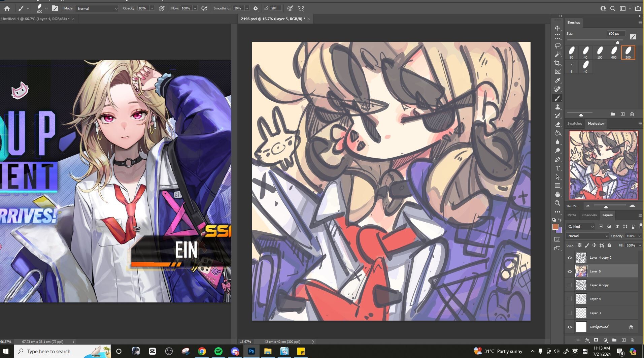The image size is (644, 358).
Task: Open the layer blend mode dropdown
Action: tap(587, 236)
